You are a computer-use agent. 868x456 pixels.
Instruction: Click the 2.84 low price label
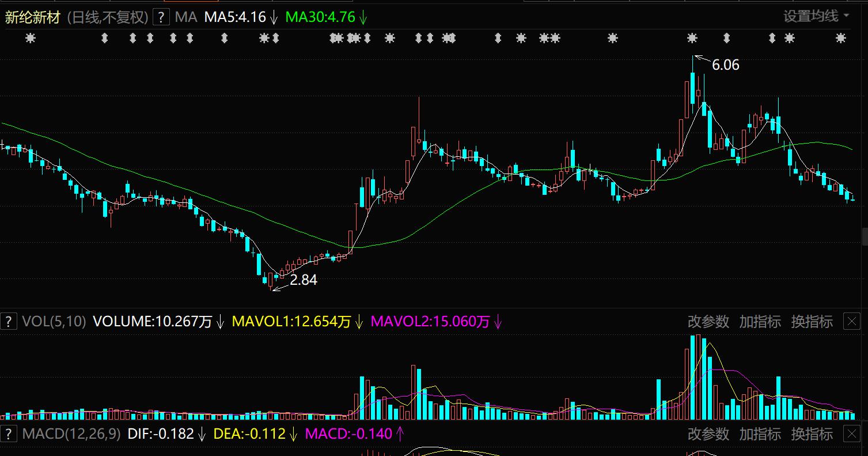click(x=303, y=281)
